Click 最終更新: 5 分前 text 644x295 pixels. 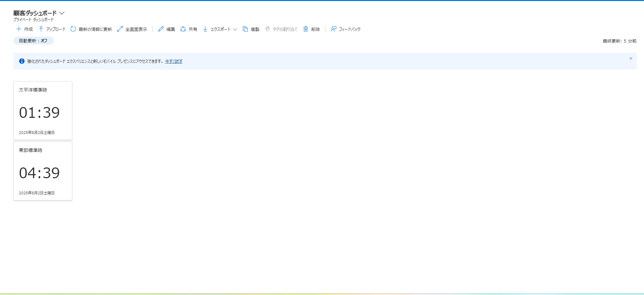coord(619,41)
